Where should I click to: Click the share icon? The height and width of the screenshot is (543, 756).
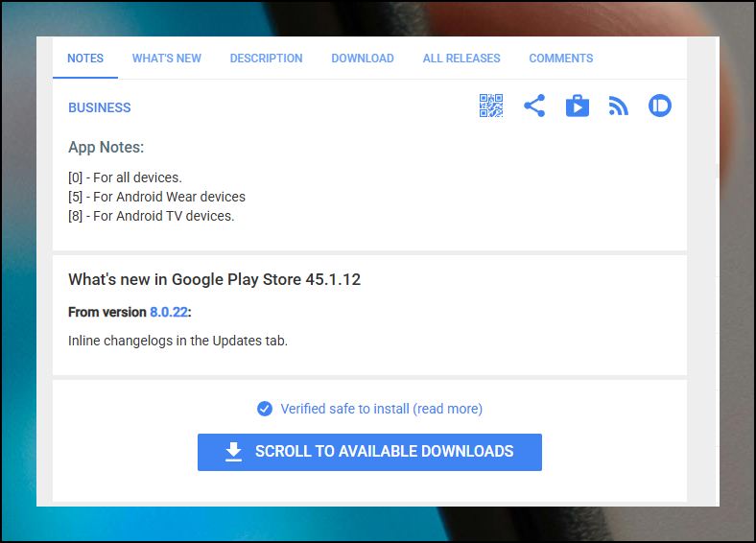click(534, 106)
